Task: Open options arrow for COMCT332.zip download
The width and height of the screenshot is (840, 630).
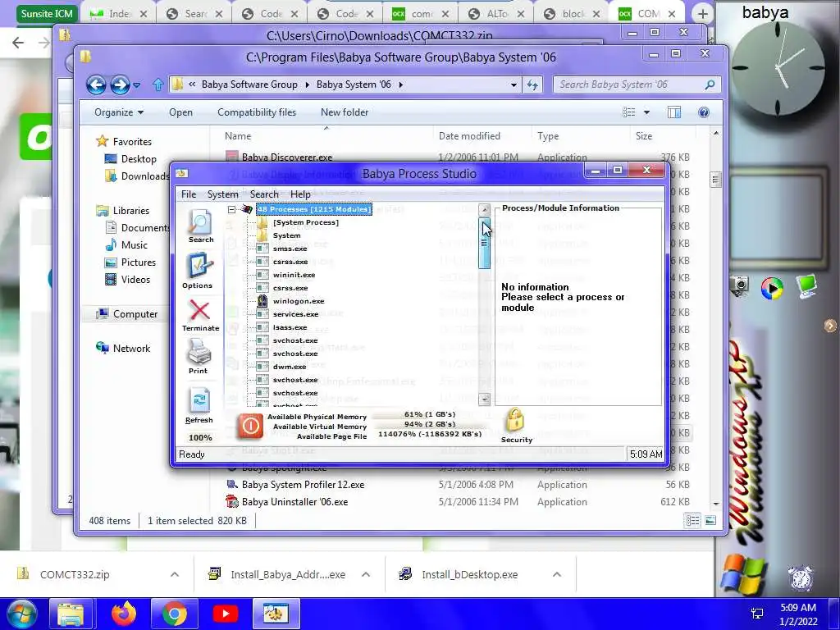Action: pyautogui.click(x=175, y=574)
